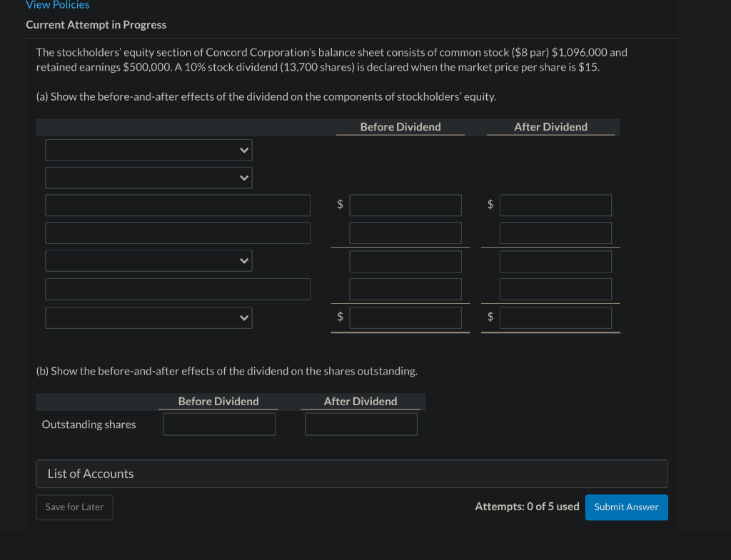Select the fourth After Dividend amount field
Viewport: 731px width, 560px height.
pos(555,288)
